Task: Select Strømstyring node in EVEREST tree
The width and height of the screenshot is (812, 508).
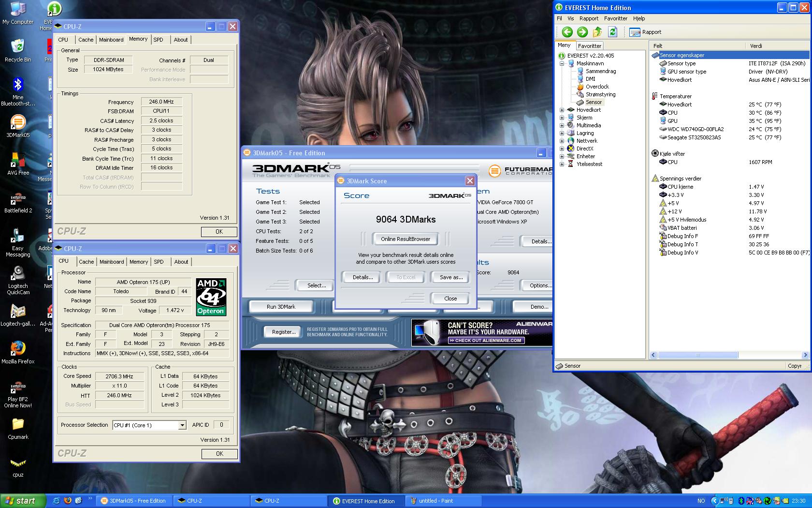Action: click(x=600, y=94)
